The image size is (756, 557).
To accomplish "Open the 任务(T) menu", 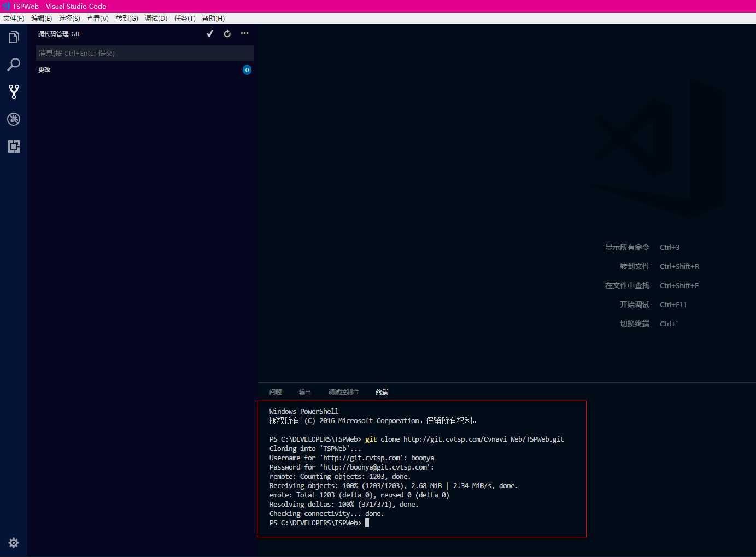I will click(185, 19).
